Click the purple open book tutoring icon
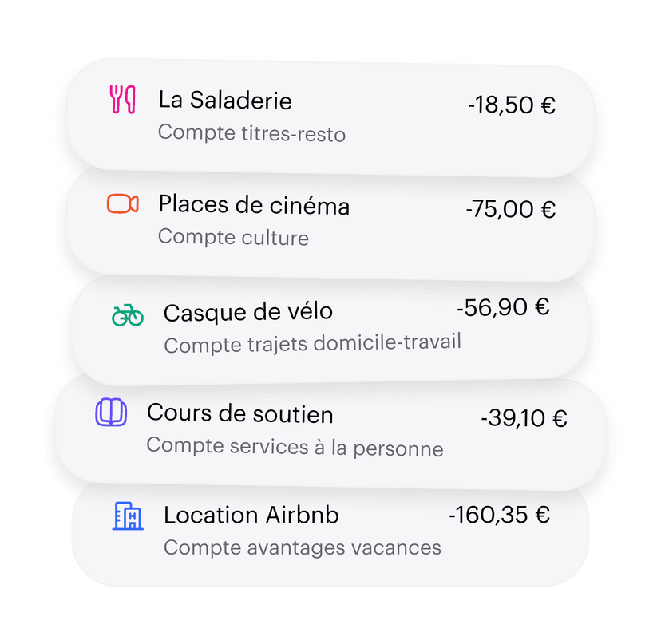 click(110, 412)
